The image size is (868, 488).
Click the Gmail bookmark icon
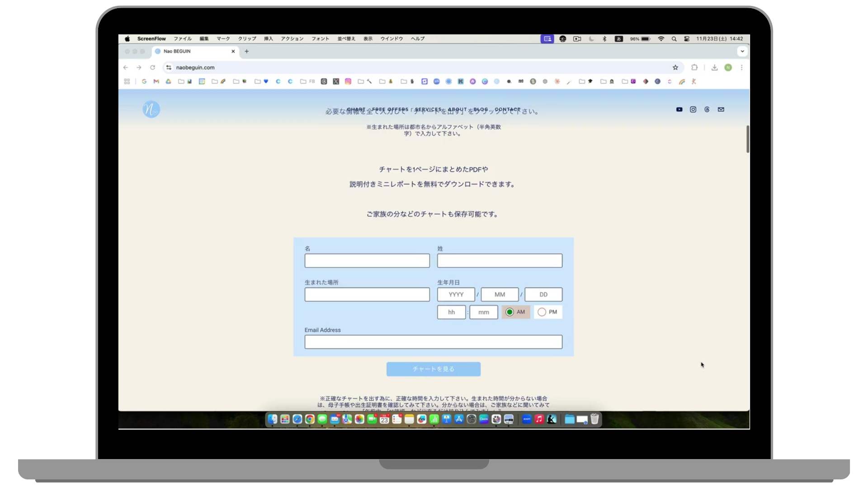pyautogui.click(x=156, y=81)
